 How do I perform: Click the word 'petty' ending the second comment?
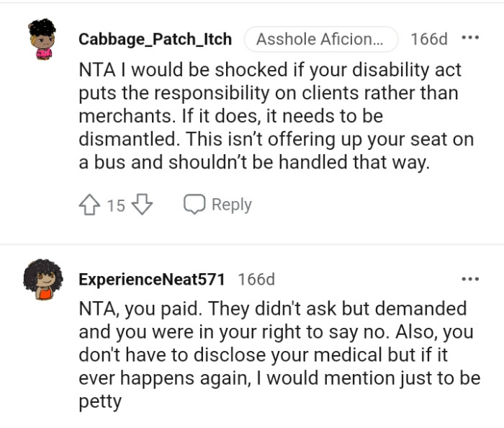(x=100, y=401)
